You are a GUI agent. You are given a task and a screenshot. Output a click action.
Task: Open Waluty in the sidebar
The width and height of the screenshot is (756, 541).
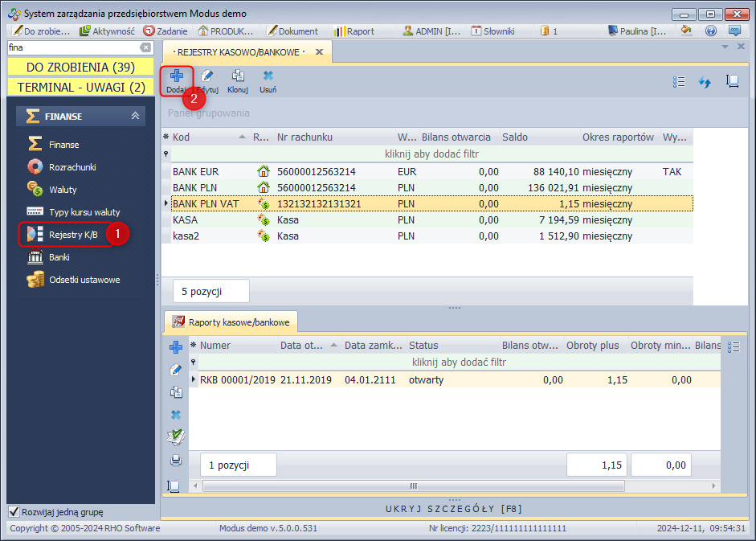click(x=63, y=190)
